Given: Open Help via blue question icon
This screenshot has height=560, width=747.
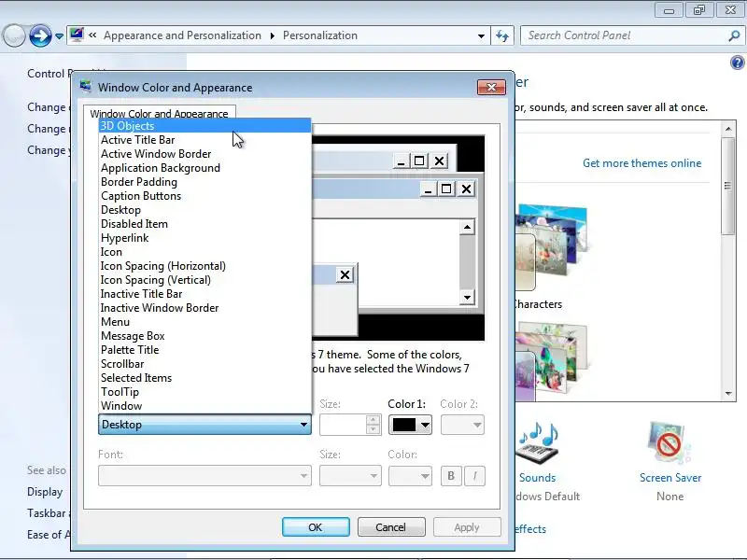Looking at the screenshot, I should [737, 63].
